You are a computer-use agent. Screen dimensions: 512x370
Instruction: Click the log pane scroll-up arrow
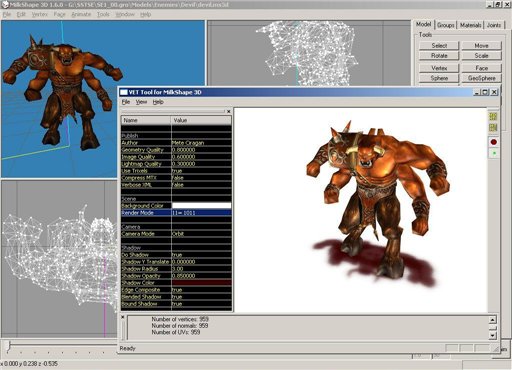click(493, 320)
